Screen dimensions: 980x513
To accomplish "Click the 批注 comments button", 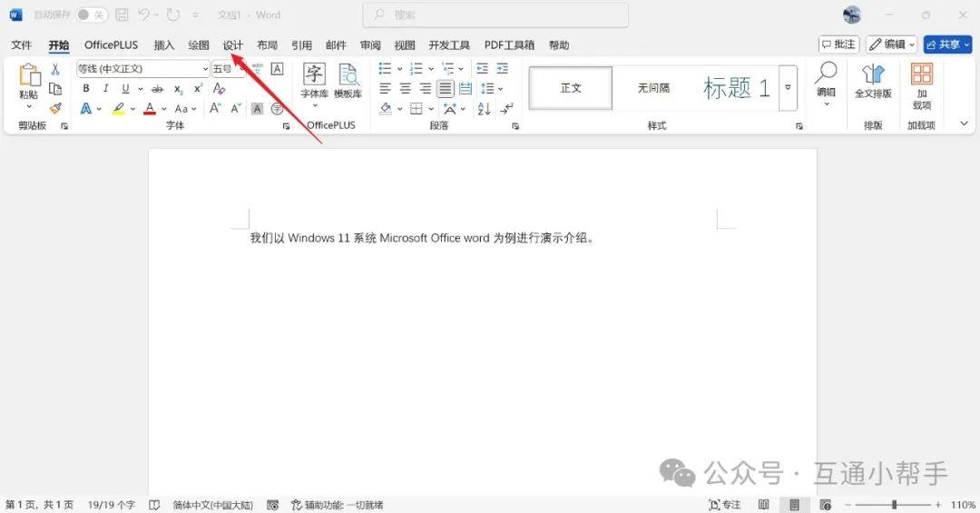I will tap(838, 44).
